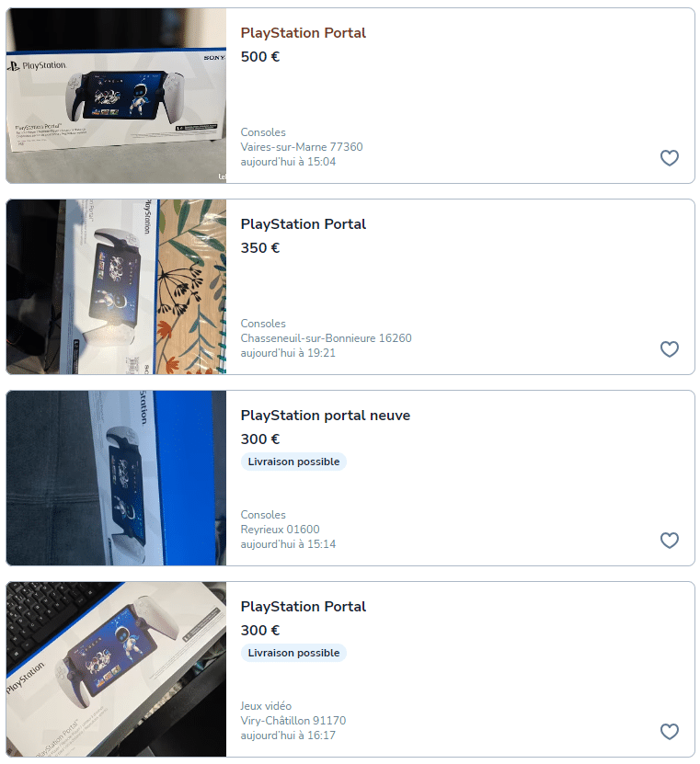Click 'Chasseneuil-sur-Bonnieure 16260' location text

pos(326,337)
